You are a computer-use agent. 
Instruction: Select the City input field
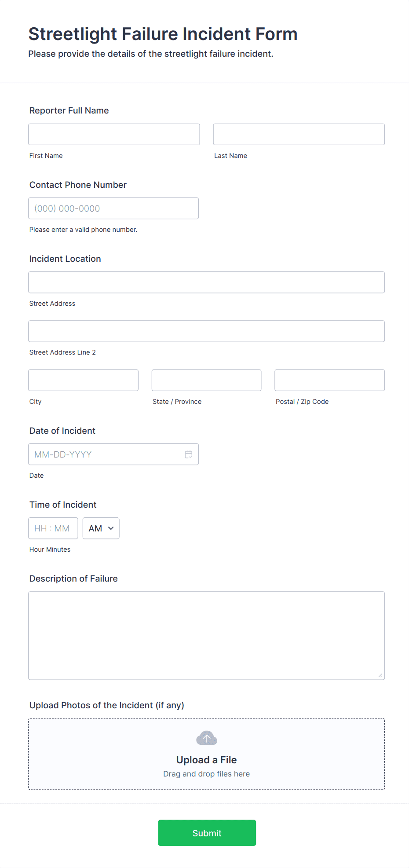83,380
